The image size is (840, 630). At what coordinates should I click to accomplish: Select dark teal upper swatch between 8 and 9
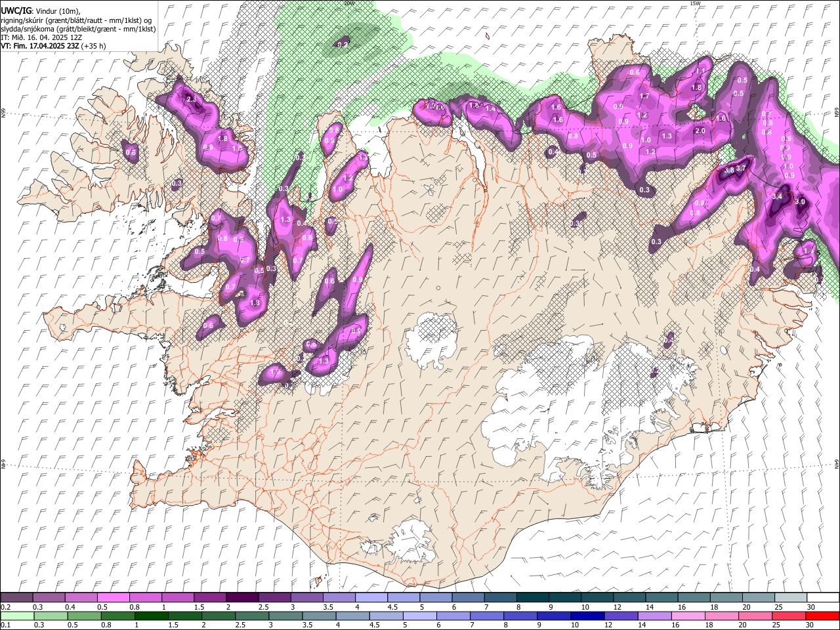[532, 597]
